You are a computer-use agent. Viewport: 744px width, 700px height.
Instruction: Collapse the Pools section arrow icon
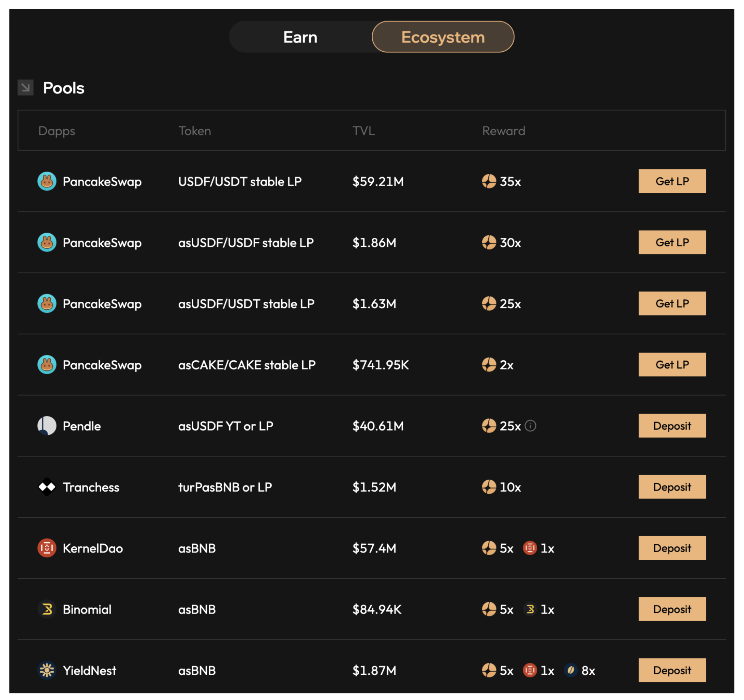pos(25,88)
